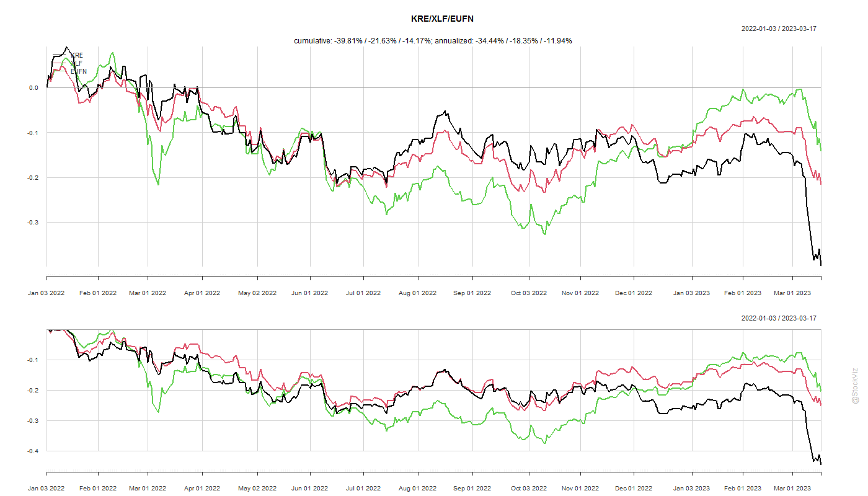Click lower chart's Mar 01 2023 axis label
This screenshot has width=868, height=496.
[x=792, y=490]
